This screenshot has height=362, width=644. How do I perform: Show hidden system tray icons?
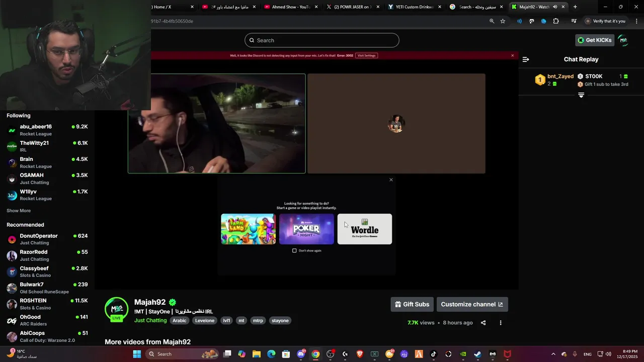[x=553, y=354]
